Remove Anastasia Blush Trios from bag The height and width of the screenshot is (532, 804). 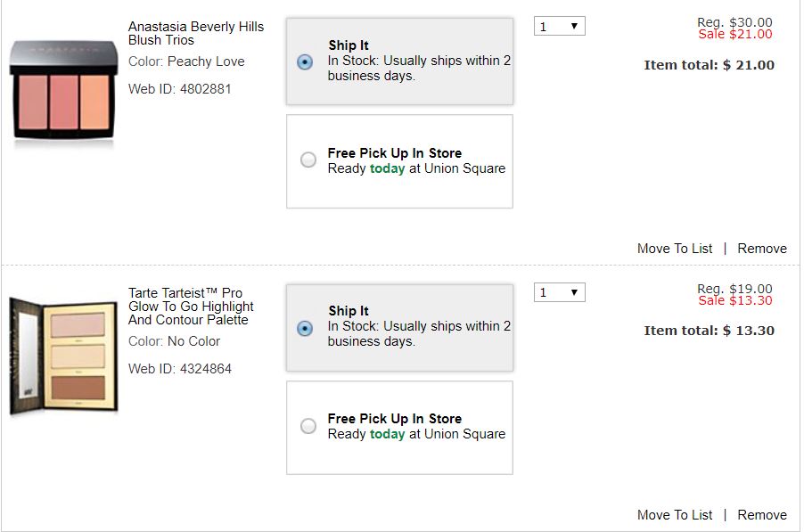[x=762, y=249]
